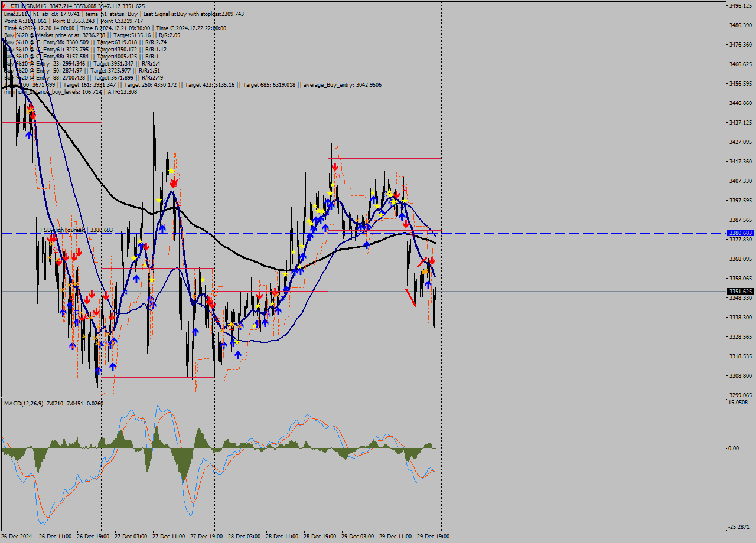This screenshot has width=756, height=543.
Task: Click the '28 Dec 11:00' time label
Action: pos(282,537)
